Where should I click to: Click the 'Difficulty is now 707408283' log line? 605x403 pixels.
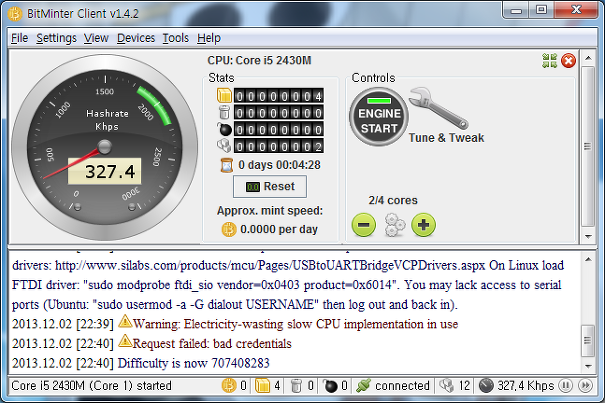[x=140, y=363]
